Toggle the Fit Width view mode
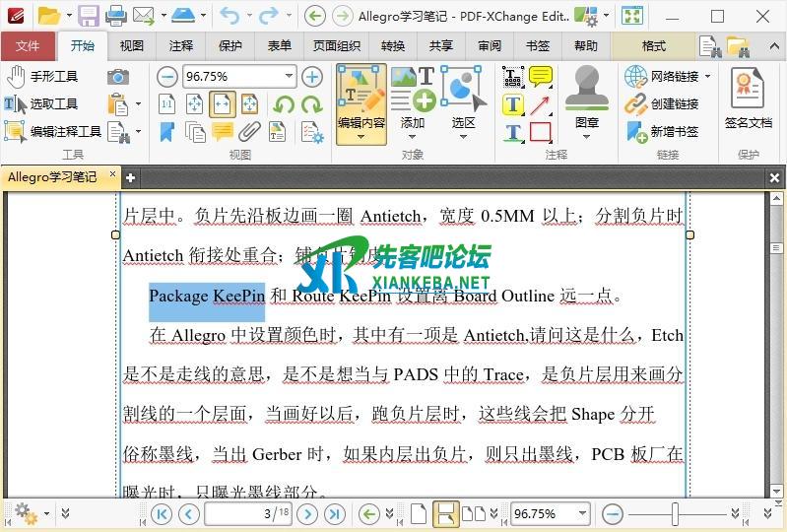The width and height of the screenshot is (787, 532). click(223, 104)
